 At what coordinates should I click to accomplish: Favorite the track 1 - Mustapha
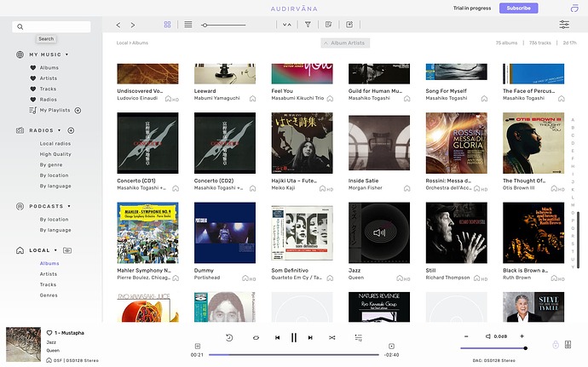pyautogui.click(x=49, y=333)
